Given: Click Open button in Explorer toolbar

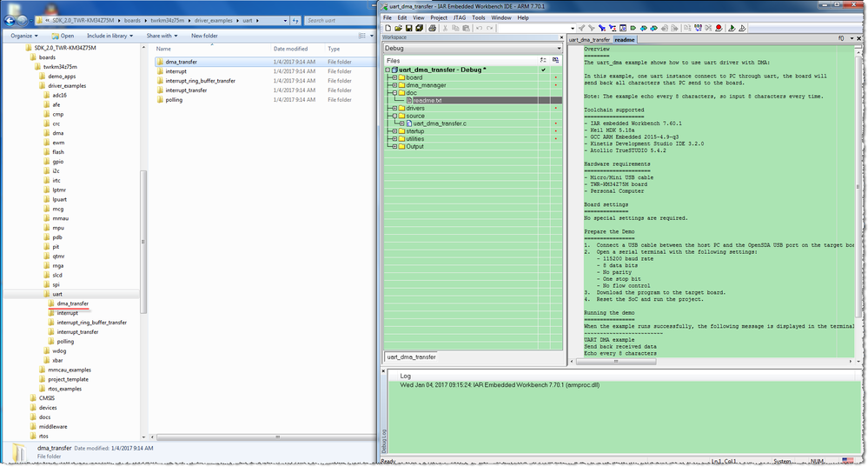Looking at the screenshot, I should (x=63, y=36).
